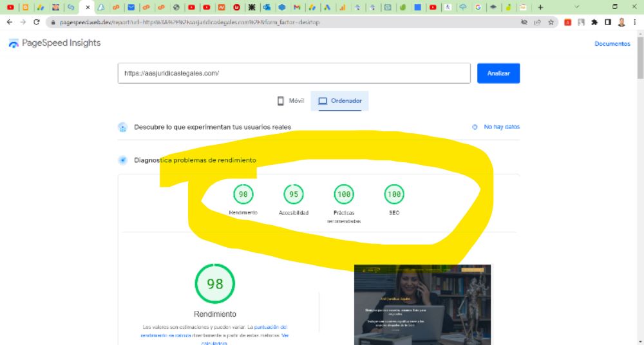
Task: Open a new browser tab with plus button
Action: click(540, 7)
